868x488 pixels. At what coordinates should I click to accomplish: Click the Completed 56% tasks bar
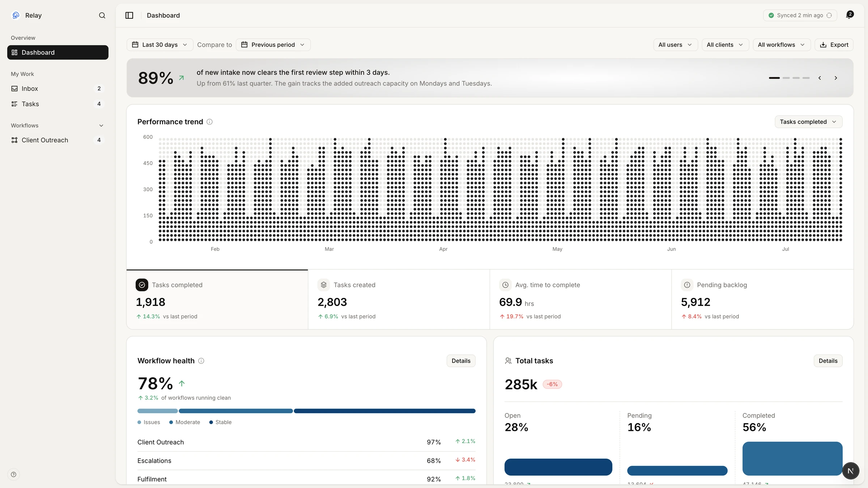pyautogui.click(x=792, y=458)
